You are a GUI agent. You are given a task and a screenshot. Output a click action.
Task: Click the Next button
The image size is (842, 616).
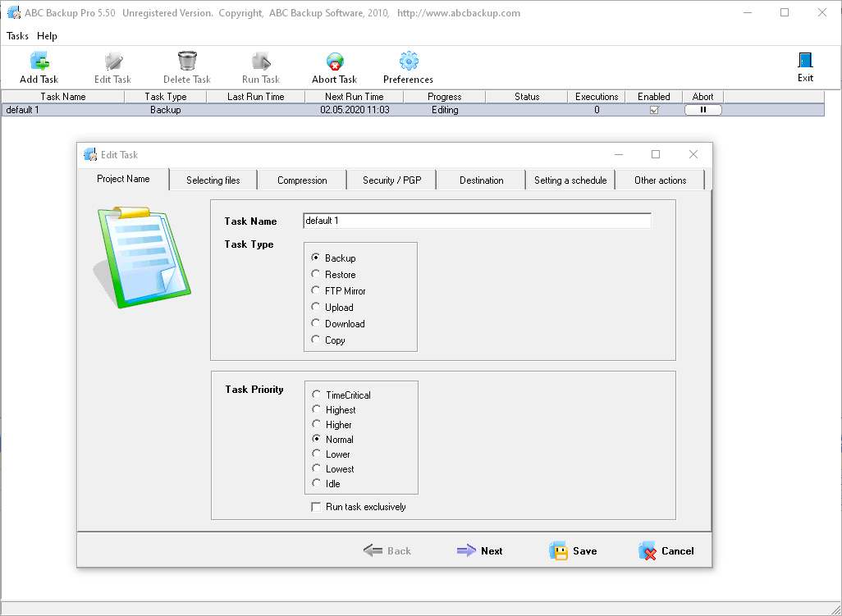[480, 551]
